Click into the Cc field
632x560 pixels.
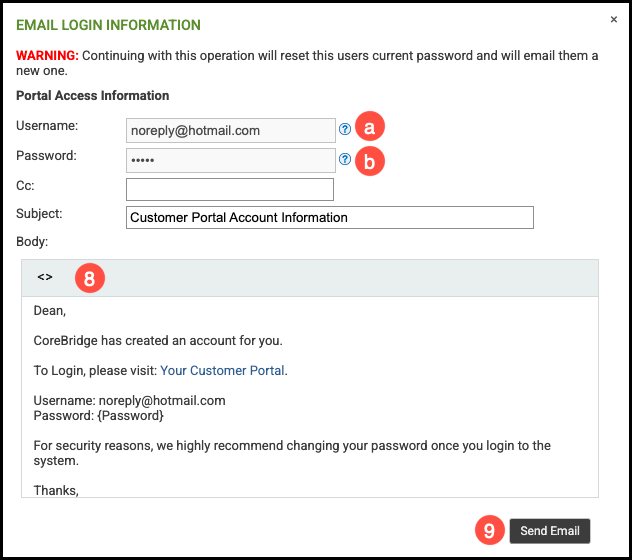[230, 189]
